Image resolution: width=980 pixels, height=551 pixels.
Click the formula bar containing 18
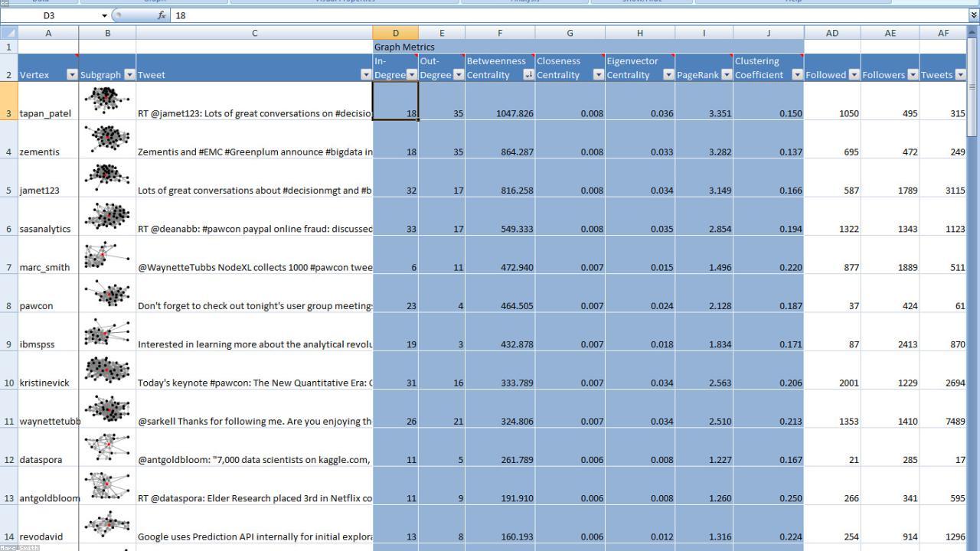568,15
